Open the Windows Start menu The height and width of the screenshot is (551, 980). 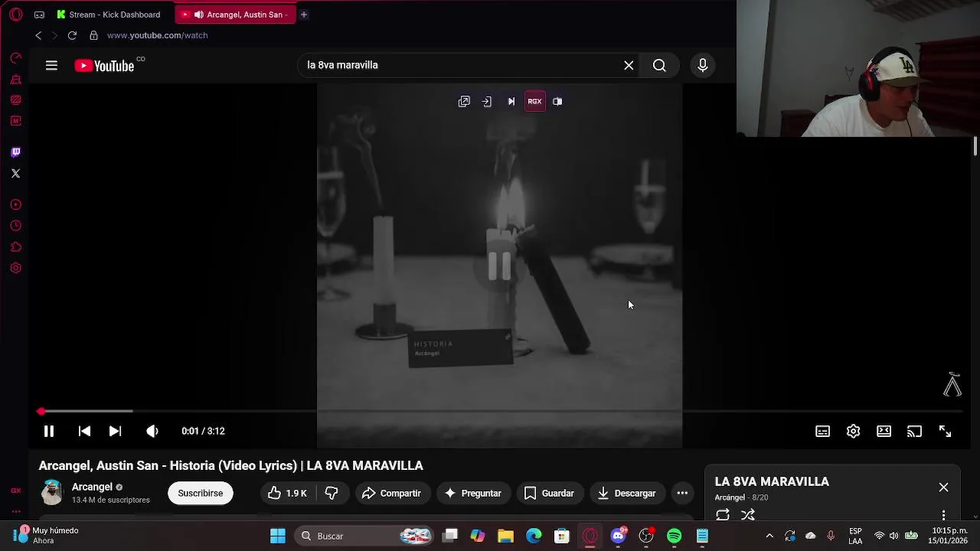click(x=278, y=536)
